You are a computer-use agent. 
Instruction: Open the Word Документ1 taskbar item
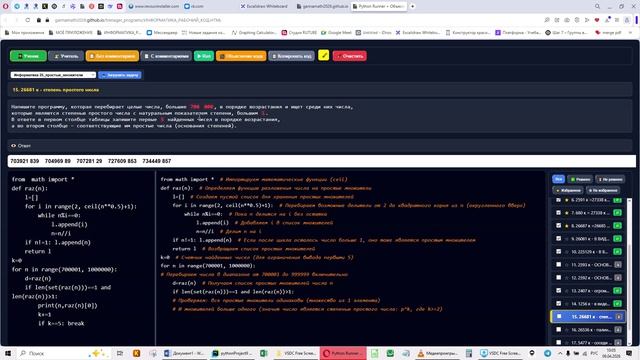184,353
